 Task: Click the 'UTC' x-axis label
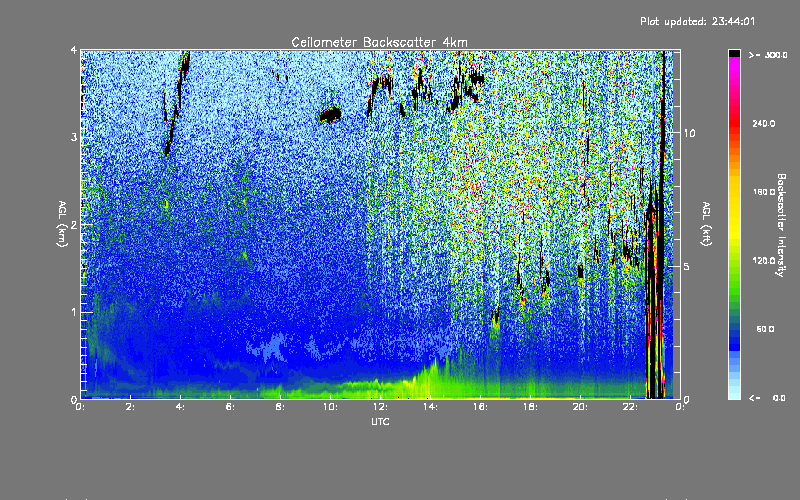(380, 421)
